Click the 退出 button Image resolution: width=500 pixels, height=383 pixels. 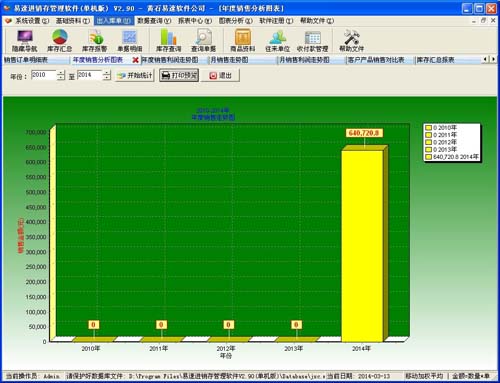coord(220,76)
